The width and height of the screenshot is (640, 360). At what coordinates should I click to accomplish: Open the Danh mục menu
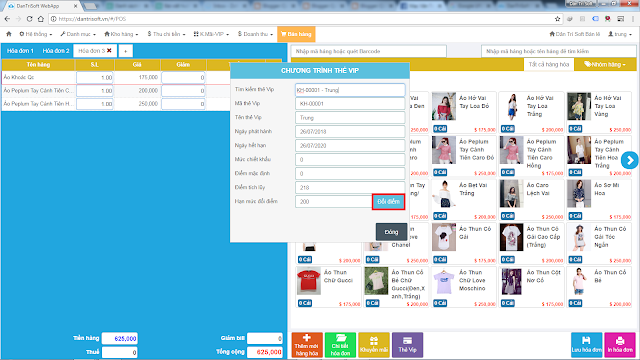click(x=78, y=34)
